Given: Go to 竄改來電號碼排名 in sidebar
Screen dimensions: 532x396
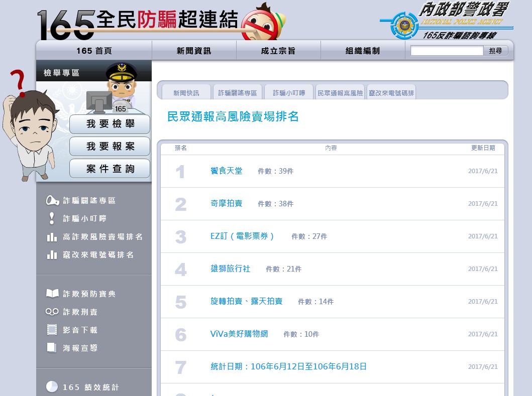Looking at the screenshot, I should point(98,254).
